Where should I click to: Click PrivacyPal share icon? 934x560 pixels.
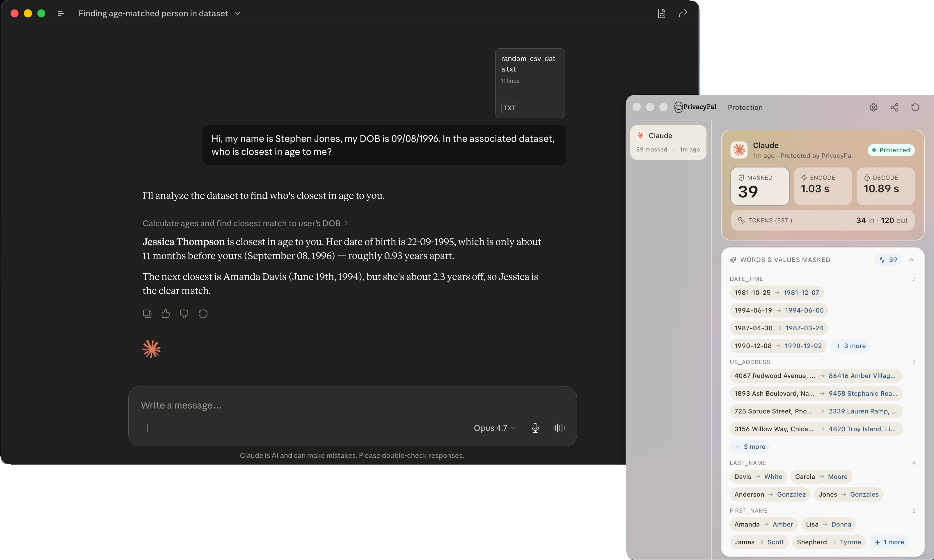(x=894, y=108)
